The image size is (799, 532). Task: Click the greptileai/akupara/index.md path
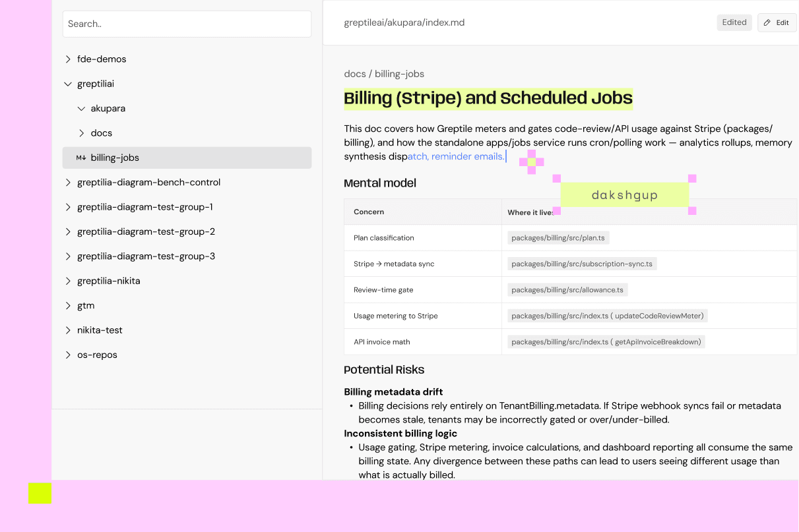[404, 22]
